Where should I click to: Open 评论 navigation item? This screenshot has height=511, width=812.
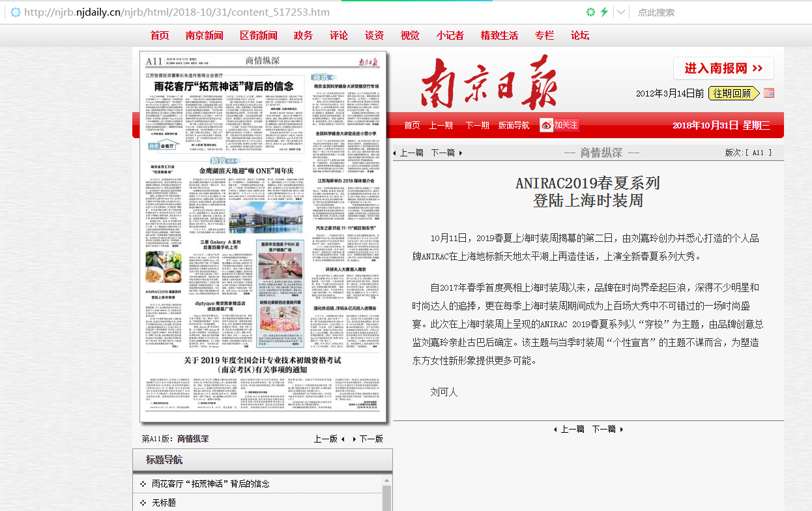pyautogui.click(x=339, y=35)
